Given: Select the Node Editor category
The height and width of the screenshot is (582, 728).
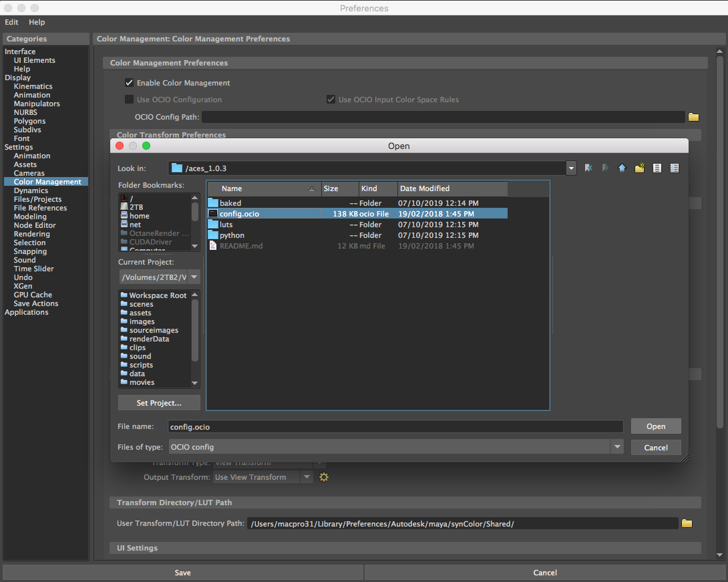Looking at the screenshot, I should (35, 225).
